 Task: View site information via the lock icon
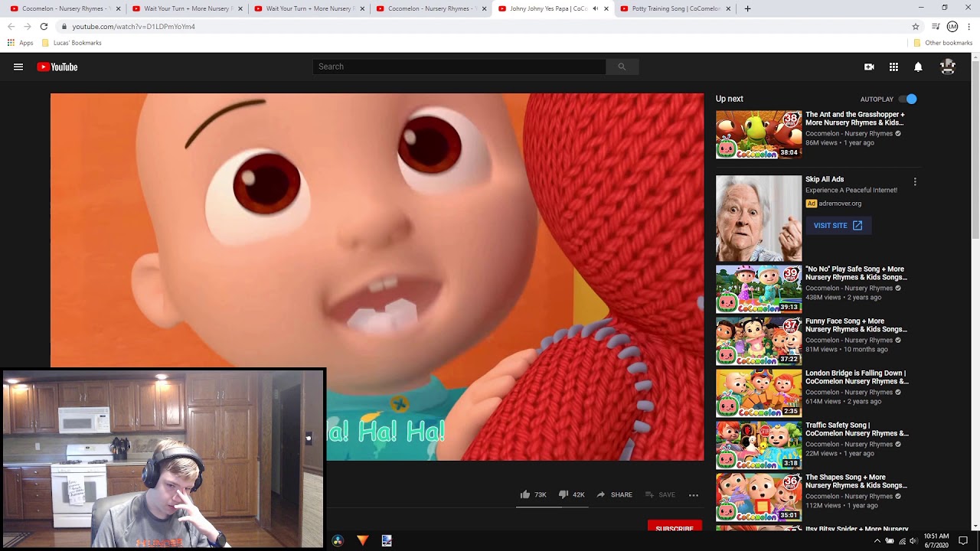[64, 27]
